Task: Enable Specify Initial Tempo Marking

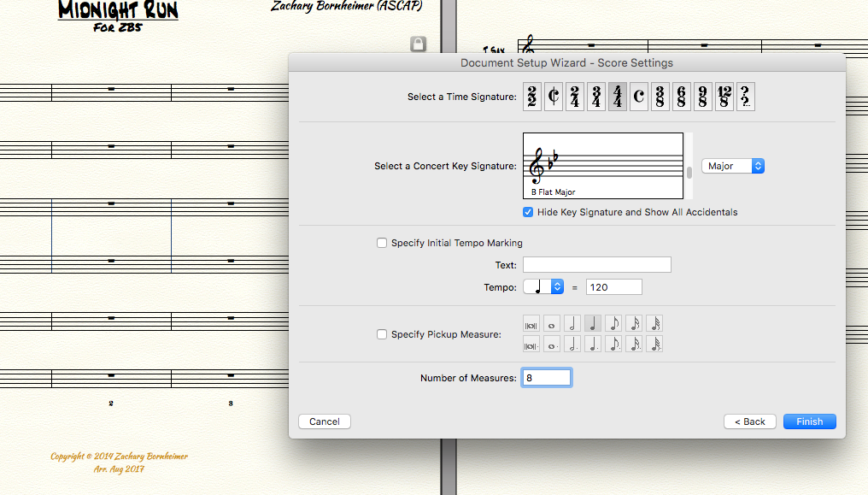Action: (x=382, y=243)
